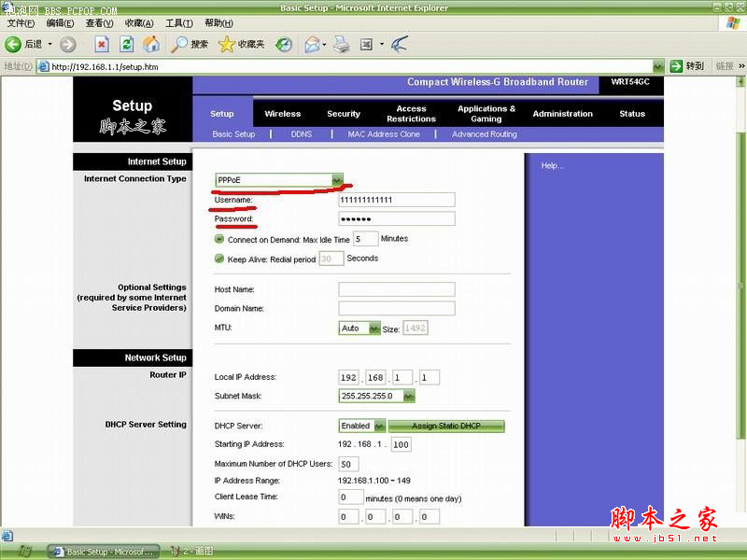Open the Tools menu (工具)
Screen dimensions: 747x560
(179, 23)
